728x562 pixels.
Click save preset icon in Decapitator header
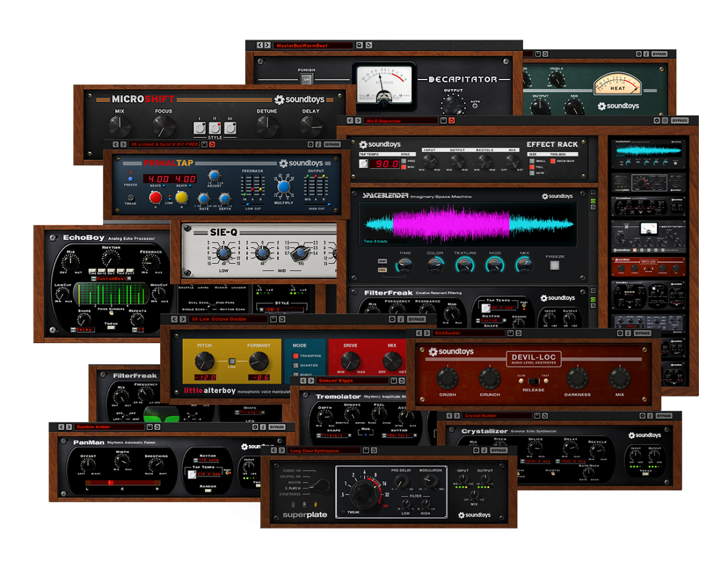click(359, 45)
